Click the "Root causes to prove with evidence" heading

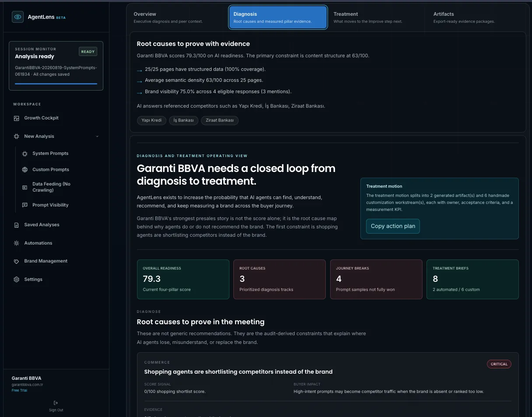(x=193, y=44)
